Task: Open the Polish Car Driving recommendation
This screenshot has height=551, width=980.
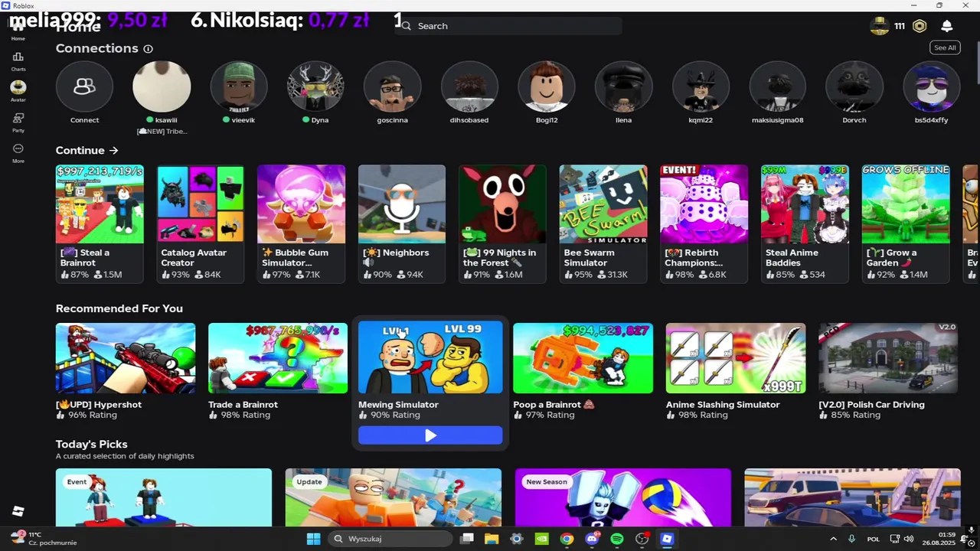Action: (888, 371)
